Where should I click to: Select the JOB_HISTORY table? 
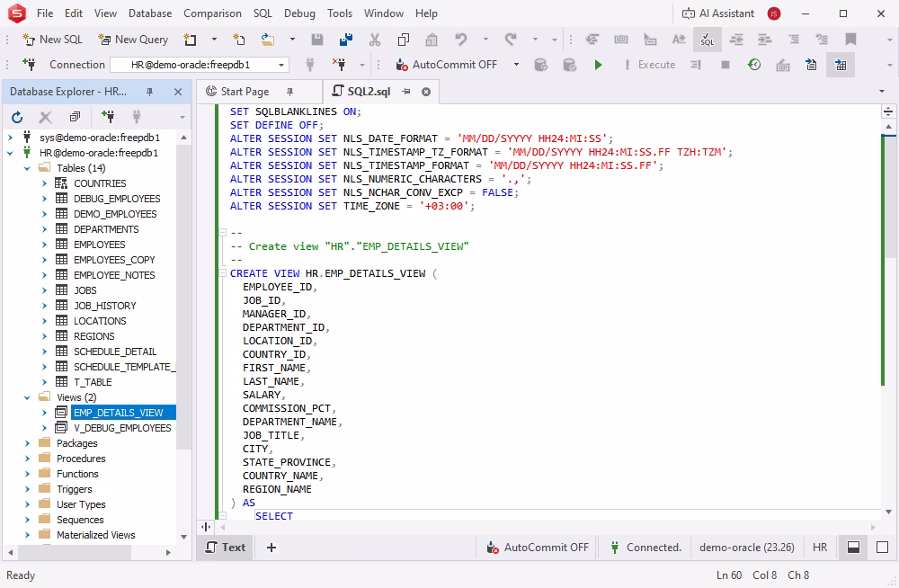tap(105, 306)
